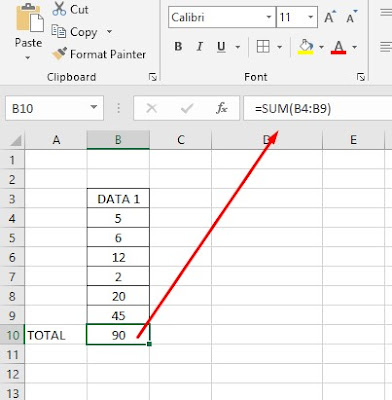
Task: Decrease font size with small A
Action: 351,17
